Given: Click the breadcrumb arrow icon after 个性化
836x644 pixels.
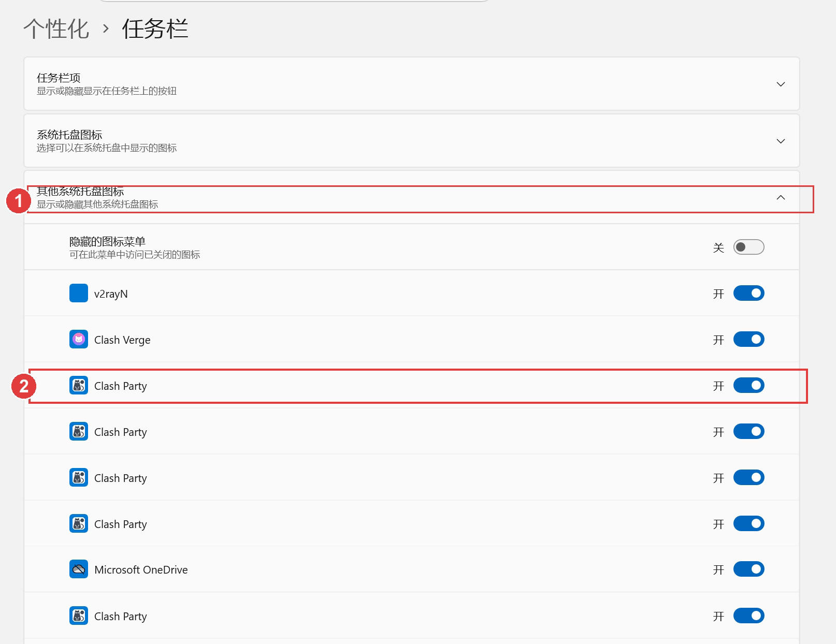Looking at the screenshot, I should [106, 28].
